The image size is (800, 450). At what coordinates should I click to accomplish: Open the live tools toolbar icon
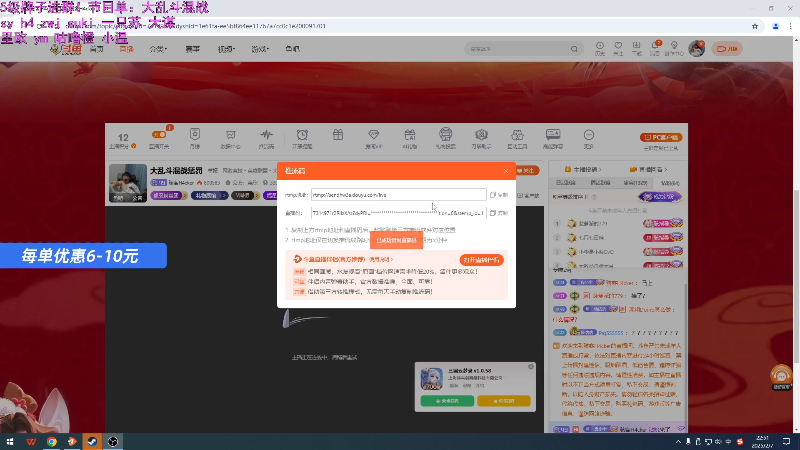tap(517, 138)
